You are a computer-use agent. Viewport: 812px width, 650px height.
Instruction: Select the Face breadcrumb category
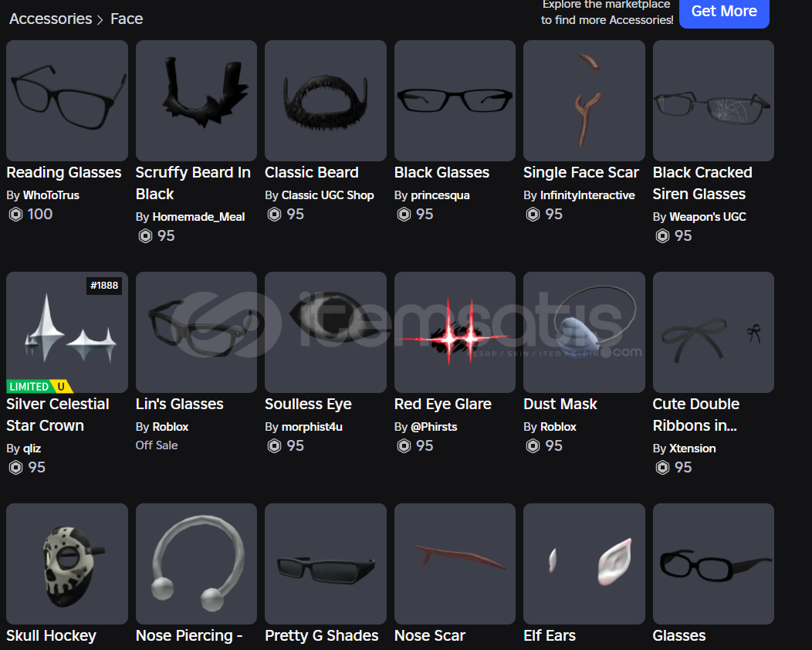(127, 19)
